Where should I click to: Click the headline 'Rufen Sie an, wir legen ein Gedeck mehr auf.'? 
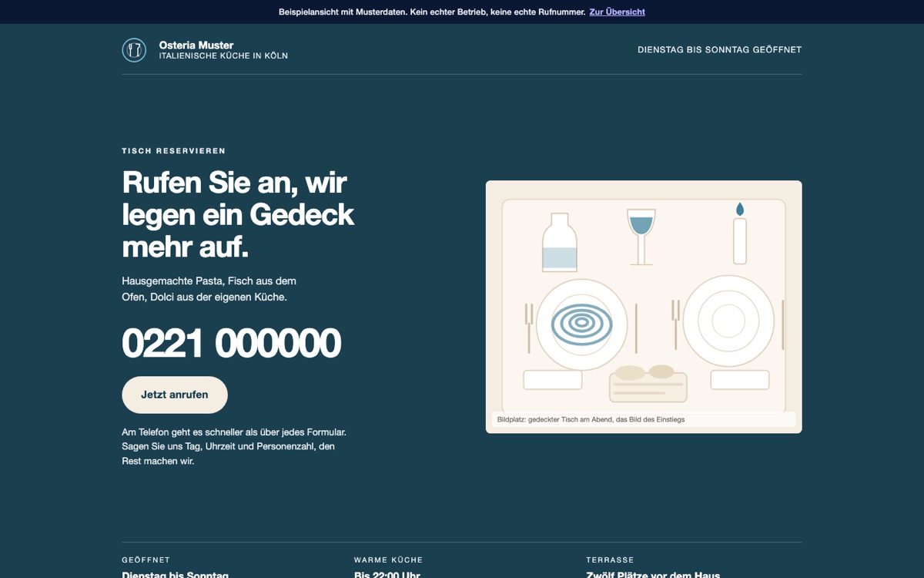(238, 214)
